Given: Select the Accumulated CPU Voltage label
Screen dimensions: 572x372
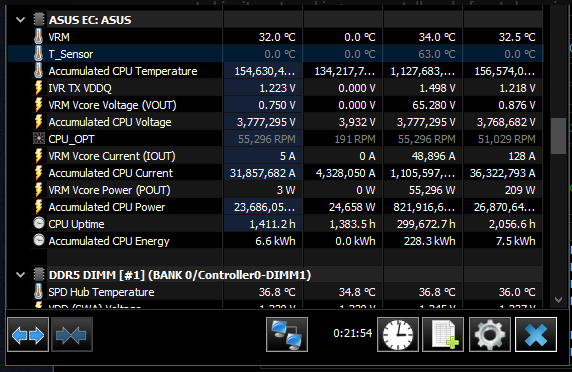Looking at the screenshot, I should 110,122.
